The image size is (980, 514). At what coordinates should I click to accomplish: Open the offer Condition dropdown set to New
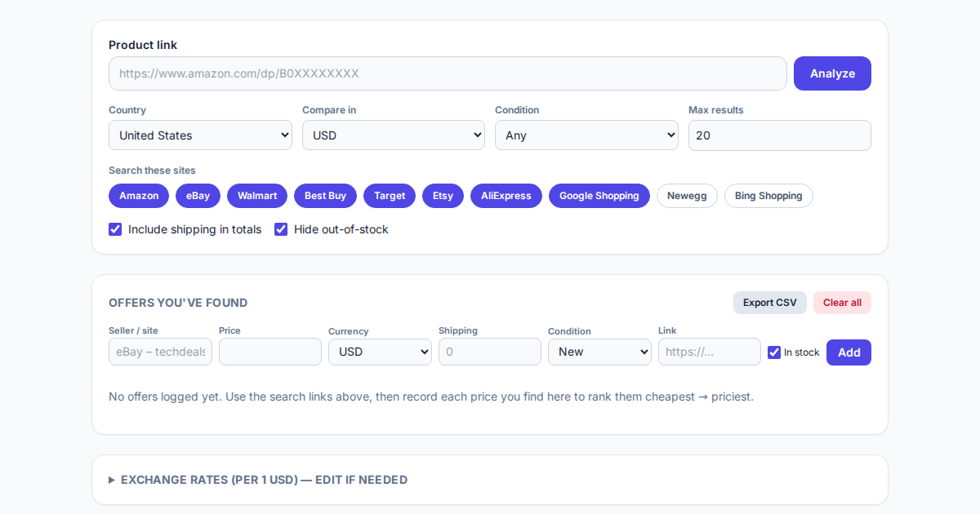[599, 352]
